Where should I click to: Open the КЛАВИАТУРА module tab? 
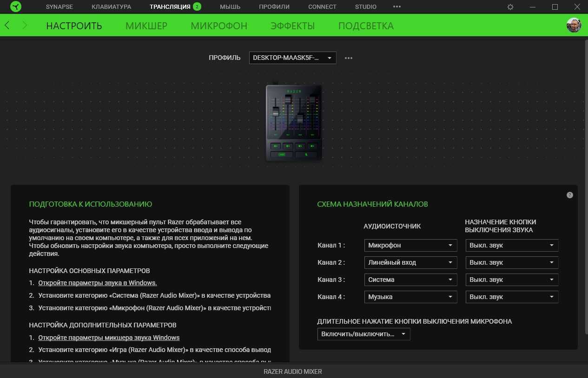(x=111, y=7)
